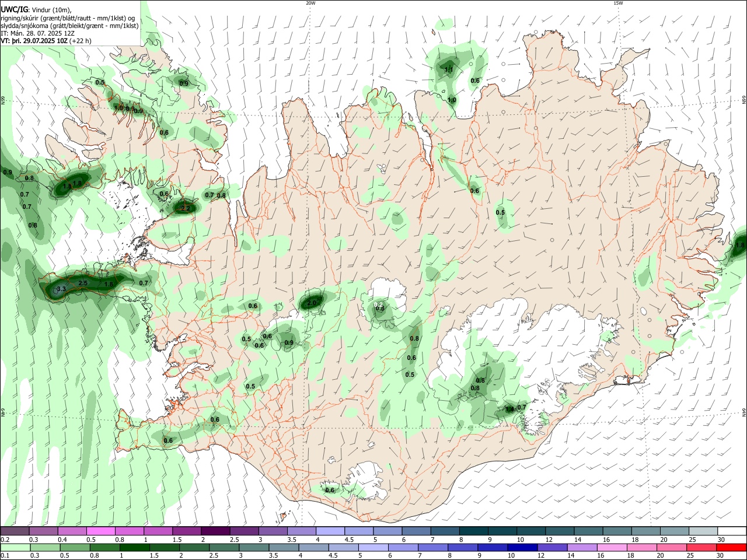747x560 pixels.
Task: Select the bright red swatch in bottom legend row
Action: 732,547
